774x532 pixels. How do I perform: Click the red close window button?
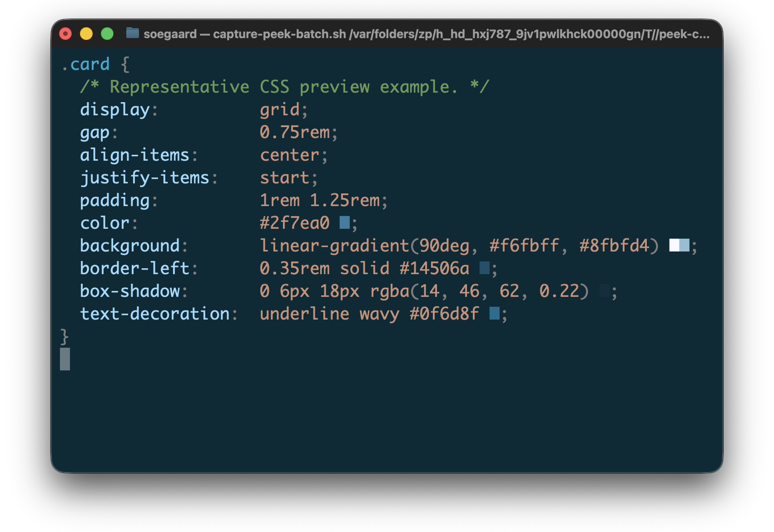pos(66,34)
